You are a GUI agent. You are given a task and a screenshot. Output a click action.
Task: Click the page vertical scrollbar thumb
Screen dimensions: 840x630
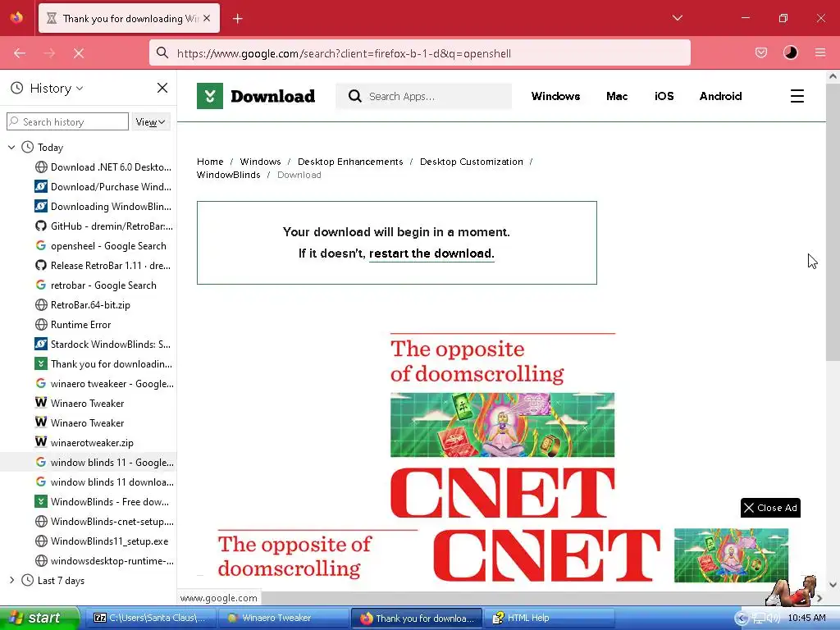[x=833, y=222]
